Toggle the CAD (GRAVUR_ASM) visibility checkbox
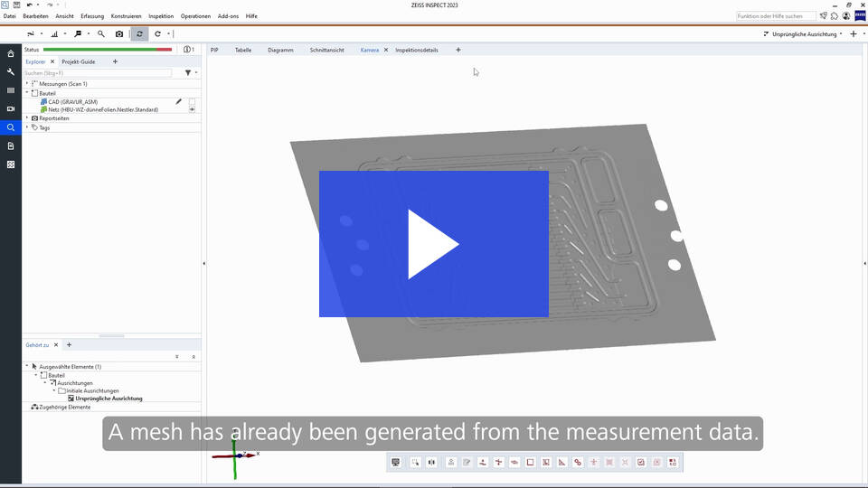Viewport: 868px width, 488px height. 192,102
